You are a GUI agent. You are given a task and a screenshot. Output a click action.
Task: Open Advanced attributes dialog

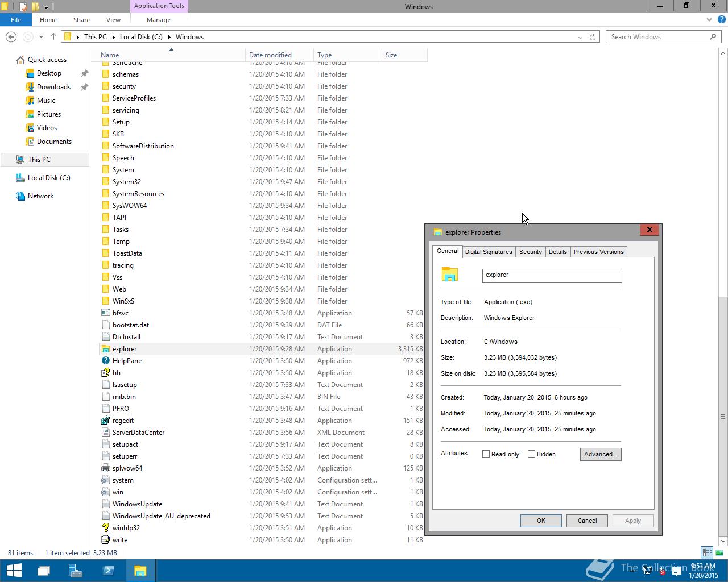tap(601, 454)
